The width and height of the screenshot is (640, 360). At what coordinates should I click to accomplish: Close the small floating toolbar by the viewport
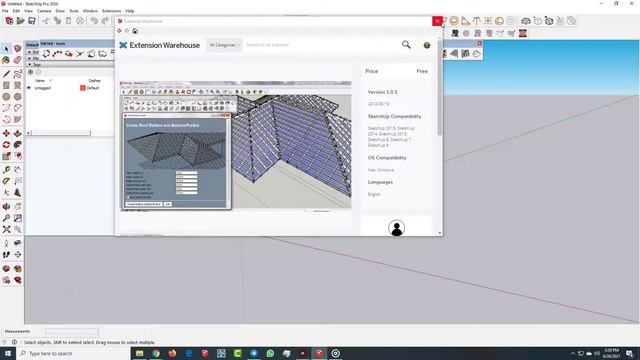(479, 43)
